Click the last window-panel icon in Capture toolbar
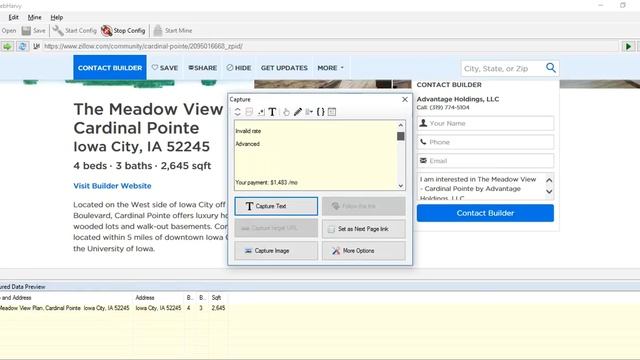Image resolution: width=640 pixels, height=360 pixels. click(332, 112)
